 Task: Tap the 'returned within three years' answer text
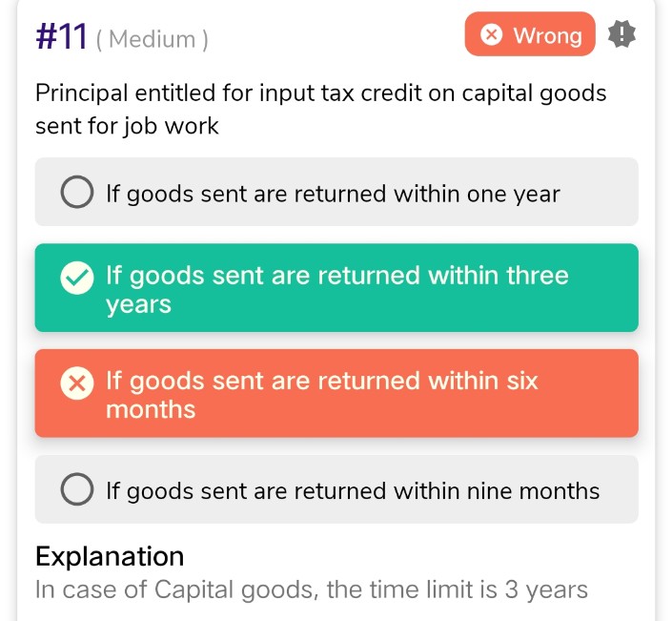pyautogui.click(x=336, y=277)
